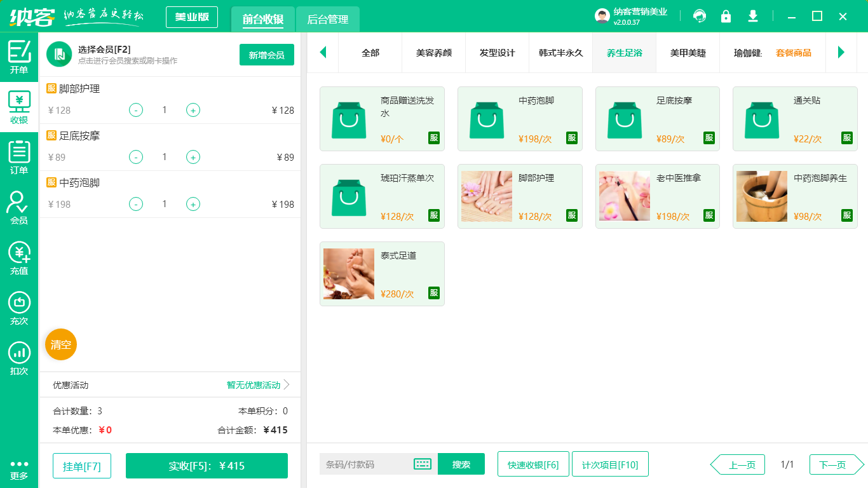Open the on-screen keyboard icon
This screenshot has width=868, height=488.
423,464
